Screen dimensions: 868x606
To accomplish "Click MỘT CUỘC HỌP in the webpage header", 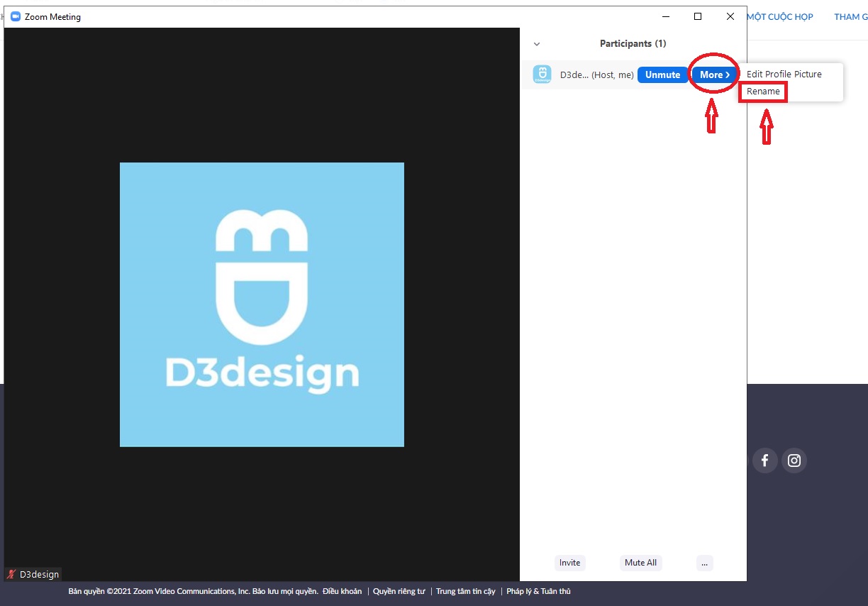I will point(780,17).
